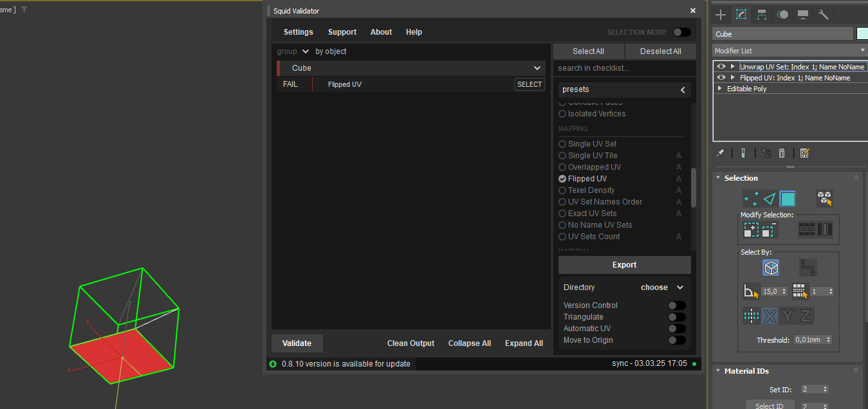
Task: Click Make Unique modifier icon
Action: (766, 153)
